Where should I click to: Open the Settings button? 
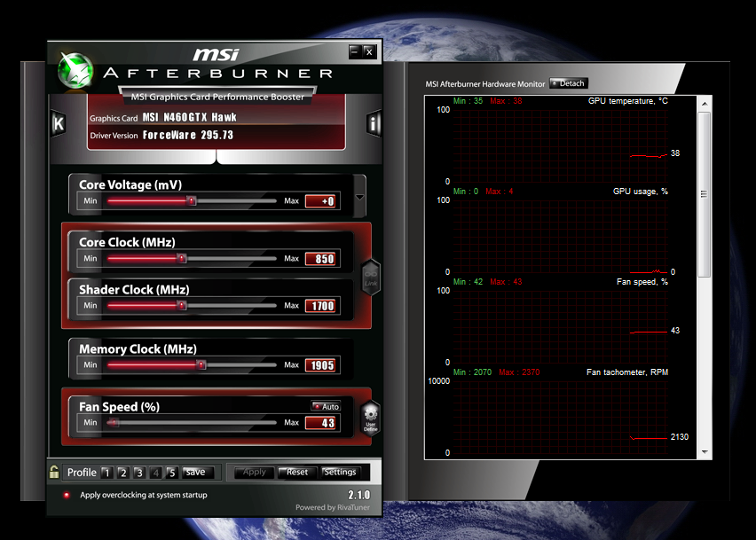(340, 472)
